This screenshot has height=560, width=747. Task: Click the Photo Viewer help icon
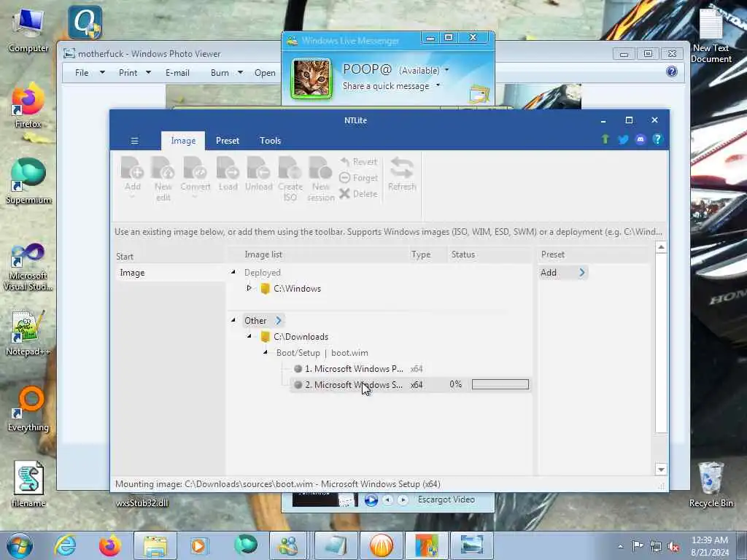coord(672,71)
